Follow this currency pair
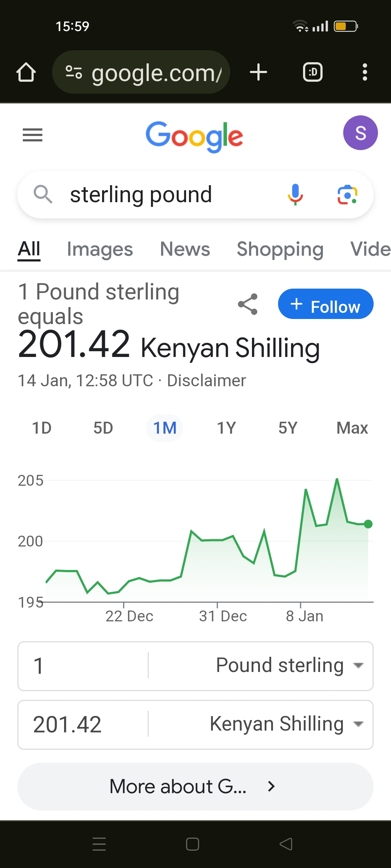Image resolution: width=391 pixels, height=868 pixels. coord(326,304)
